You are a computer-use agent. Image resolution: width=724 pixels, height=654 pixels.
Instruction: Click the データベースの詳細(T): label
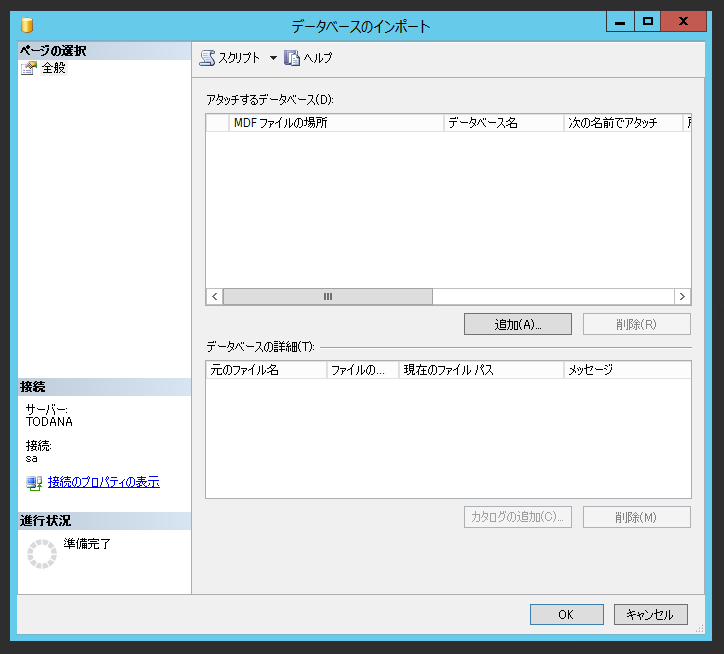pyautogui.click(x=260, y=347)
